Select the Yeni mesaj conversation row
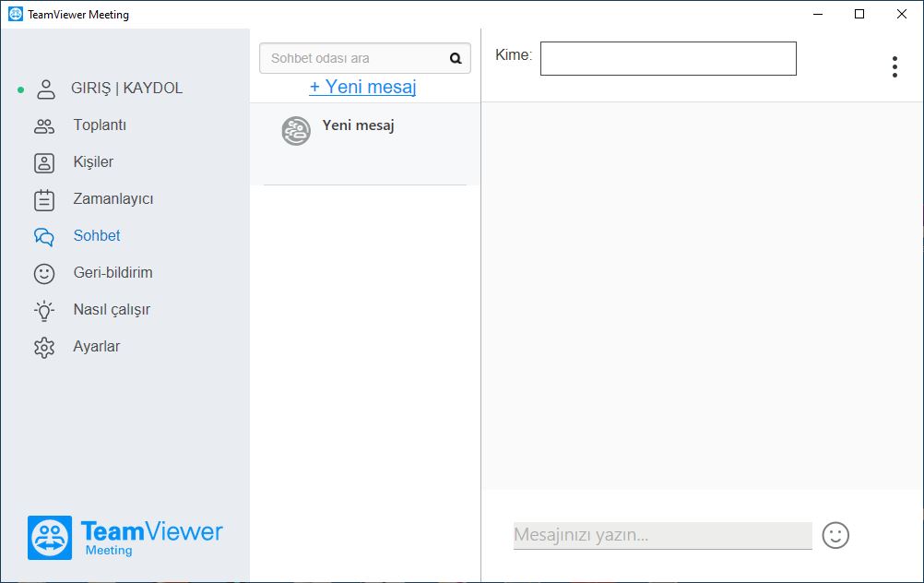The width and height of the screenshot is (924, 583). click(365, 144)
